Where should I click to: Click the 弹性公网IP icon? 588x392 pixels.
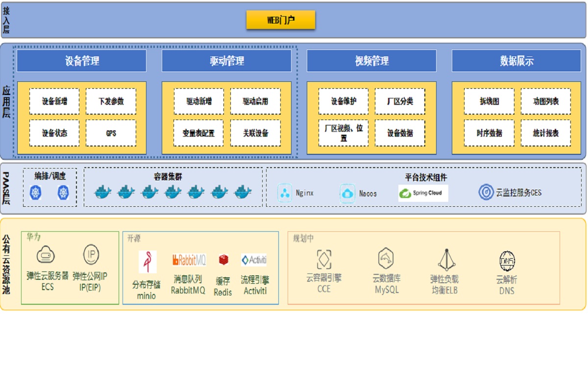(x=91, y=255)
